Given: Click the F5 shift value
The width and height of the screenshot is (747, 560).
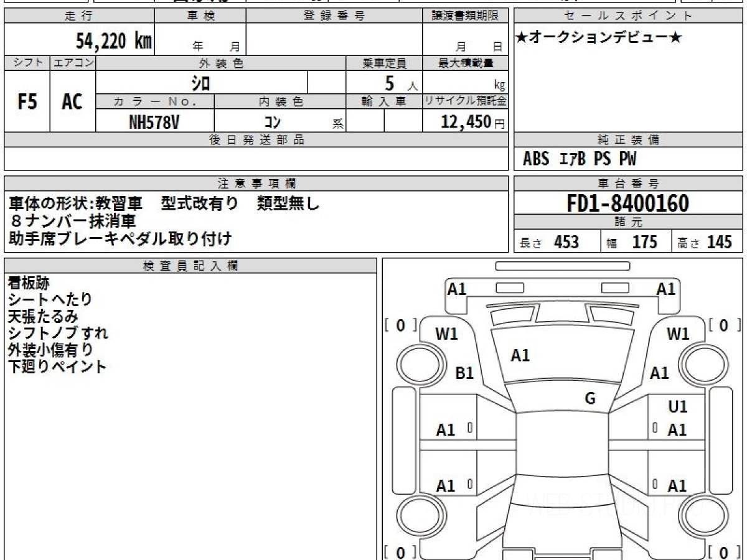Looking at the screenshot, I should (27, 101).
